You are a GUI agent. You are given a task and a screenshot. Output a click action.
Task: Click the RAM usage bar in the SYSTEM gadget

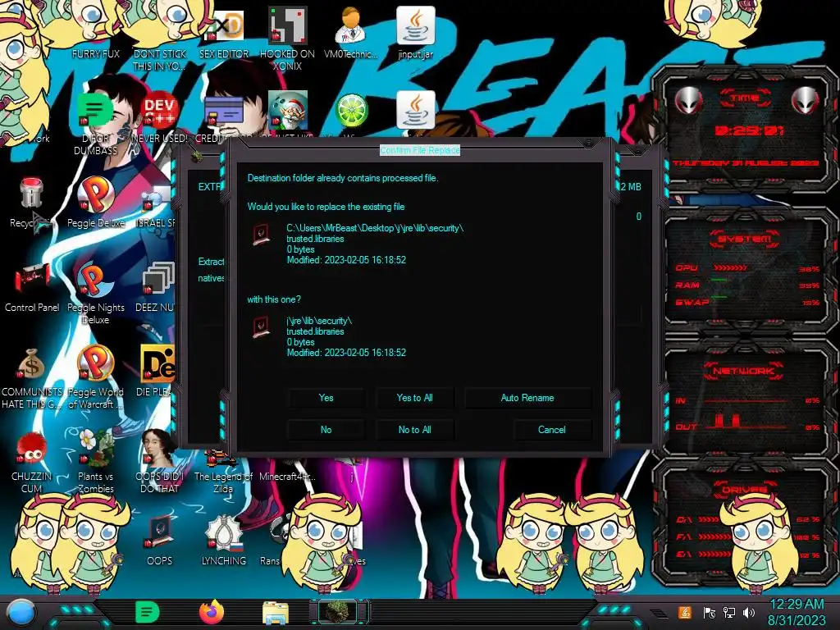tap(719, 281)
